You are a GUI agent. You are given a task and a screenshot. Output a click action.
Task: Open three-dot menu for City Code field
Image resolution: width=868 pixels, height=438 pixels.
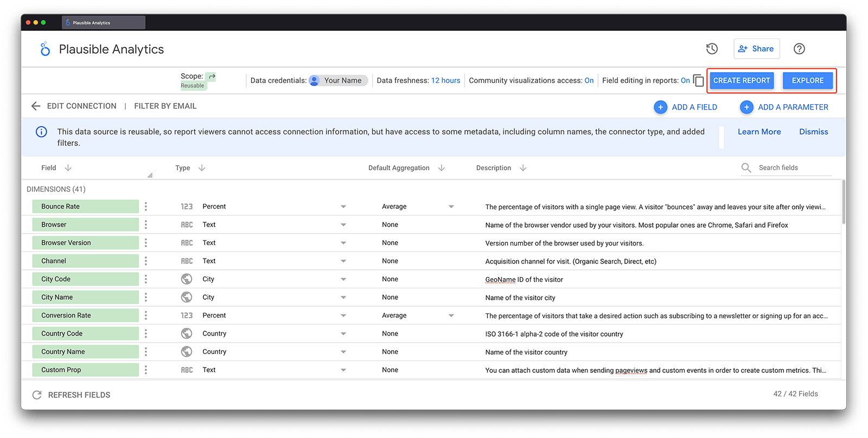(146, 279)
